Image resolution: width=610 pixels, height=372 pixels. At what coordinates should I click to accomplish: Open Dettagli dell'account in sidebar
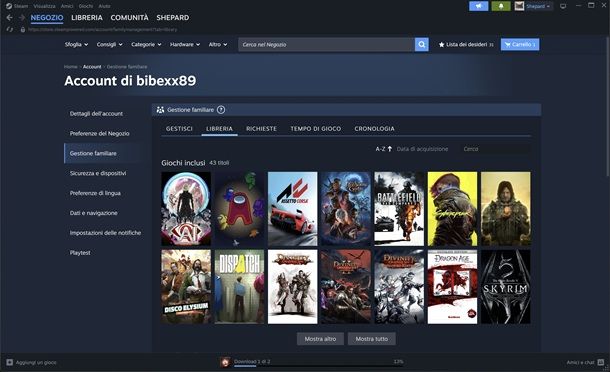(96, 114)
